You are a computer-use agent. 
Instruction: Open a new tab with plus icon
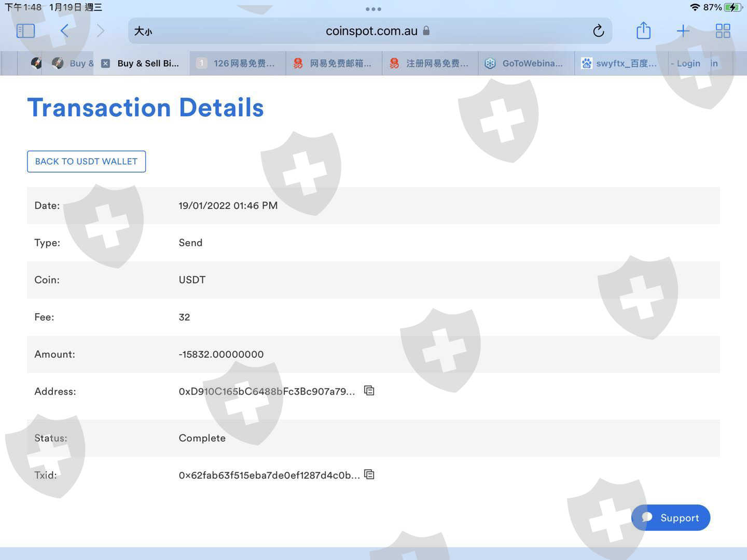tap(683, 31)
